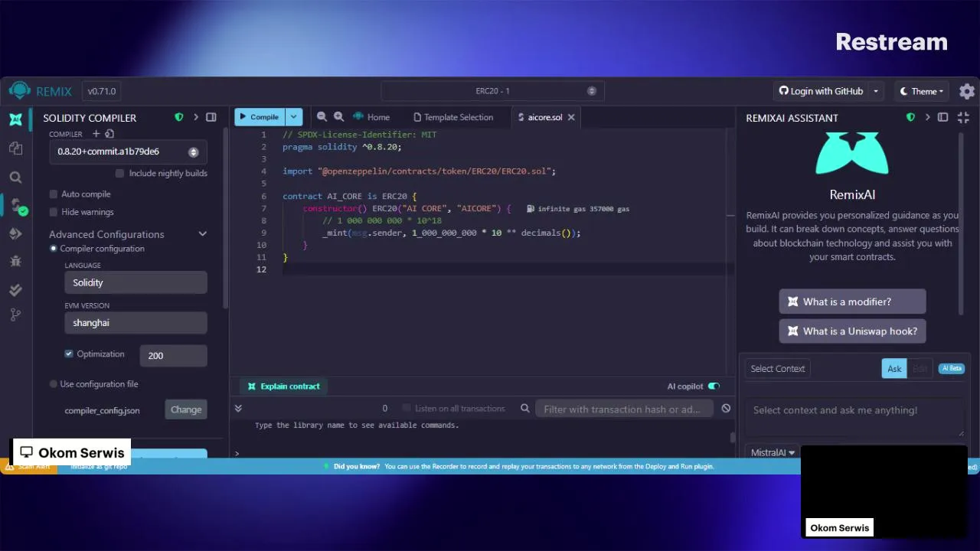Click the Compile button
The width and height of the screenshot is (980, 551).
pyautogui.click(x=260, y=117)
